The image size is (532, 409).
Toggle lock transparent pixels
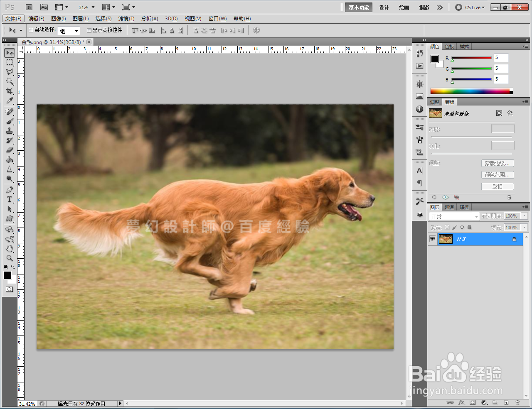(x=447, y=227)
